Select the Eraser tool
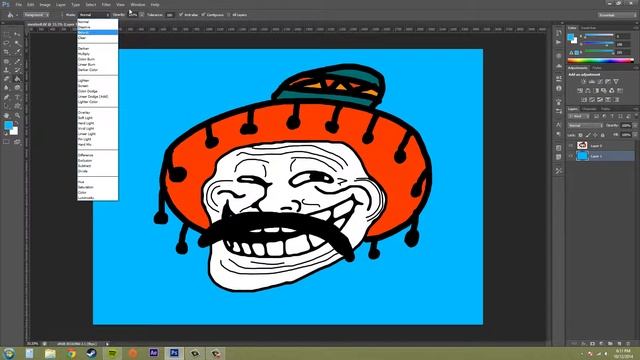Viewport: 640px width, 360px height. coord(6,79)
